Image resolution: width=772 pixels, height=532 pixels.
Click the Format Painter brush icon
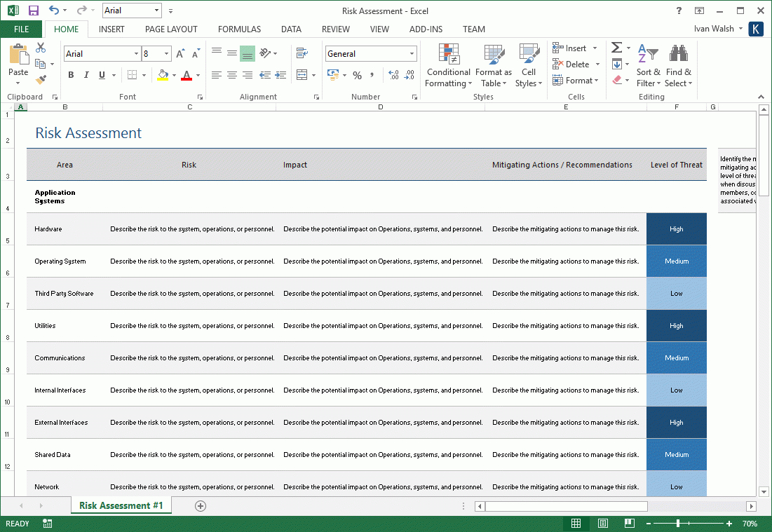tap(41, 80)
